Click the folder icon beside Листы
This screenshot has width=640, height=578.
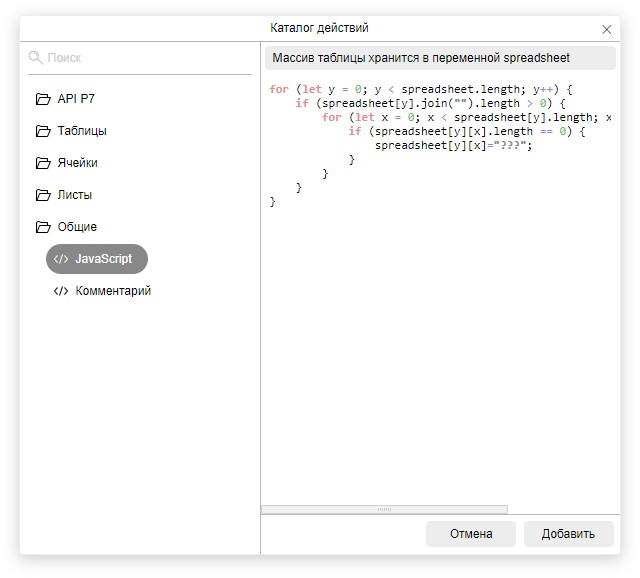tap(43, 195)
